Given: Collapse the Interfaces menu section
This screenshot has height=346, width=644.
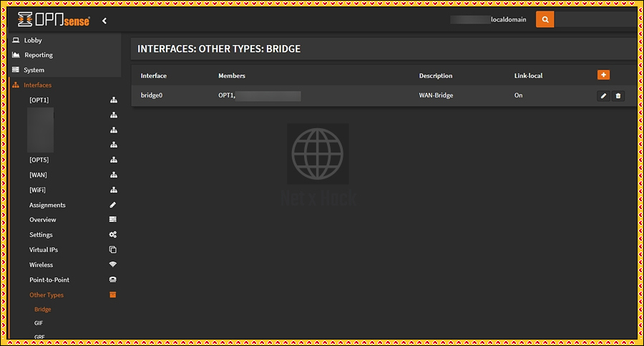Looking at the screenshot, I should point(37,85).
